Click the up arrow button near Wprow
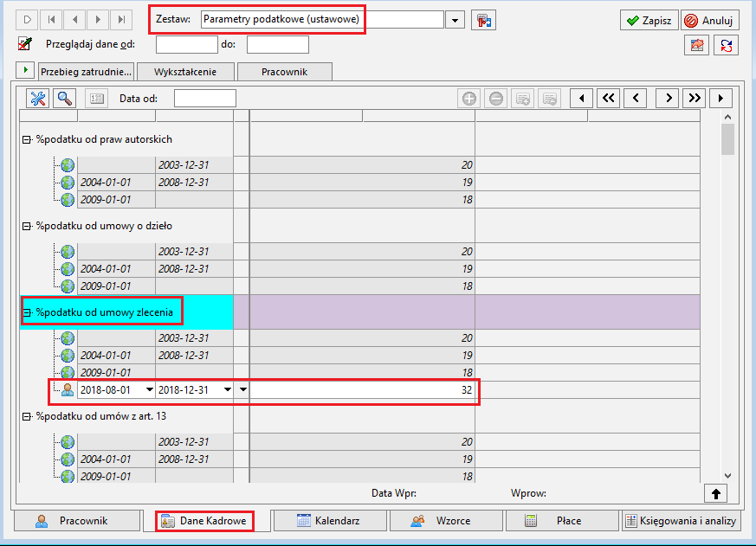The image size is (756, 546). click(716, 493)
